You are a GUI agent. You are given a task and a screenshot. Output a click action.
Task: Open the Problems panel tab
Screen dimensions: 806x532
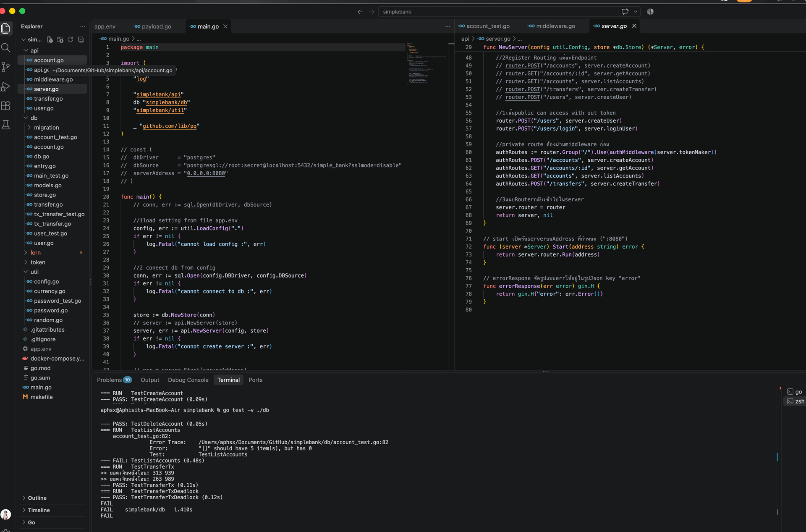click(x=114, y=380)
